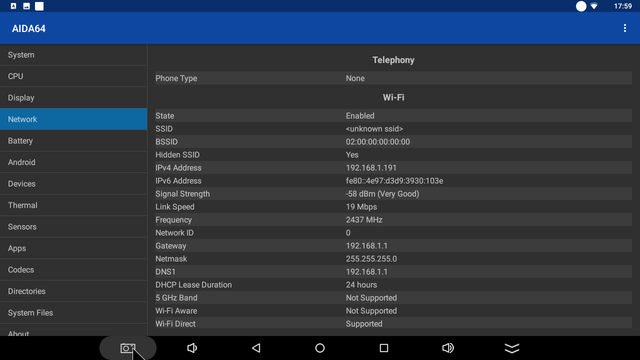Screen dimensions: 640x360
Task: Select the IPv4 Address value 192.168.1.191
Action: click(371, 168)
